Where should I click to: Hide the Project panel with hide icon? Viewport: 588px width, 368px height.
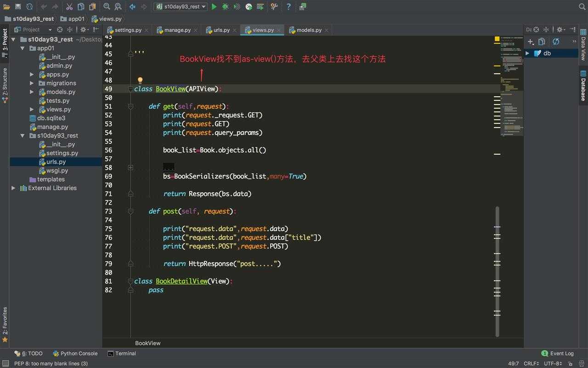coord(96,29)
